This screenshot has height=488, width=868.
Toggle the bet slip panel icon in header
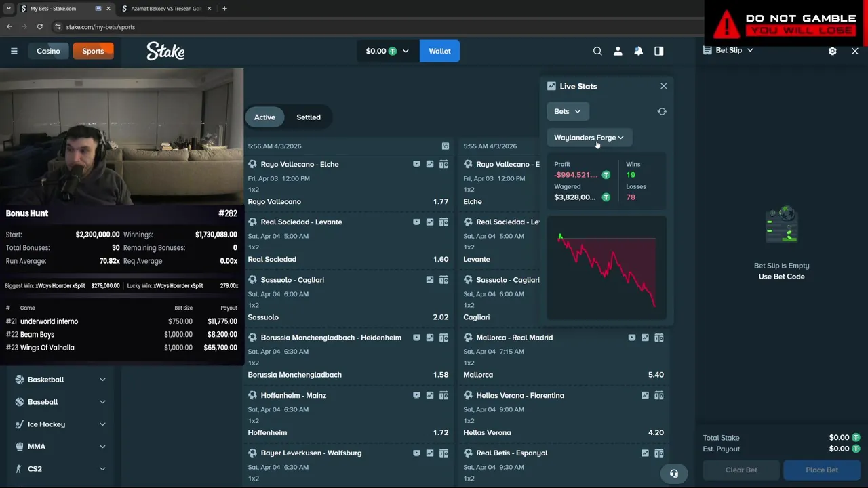coord(658,51)
